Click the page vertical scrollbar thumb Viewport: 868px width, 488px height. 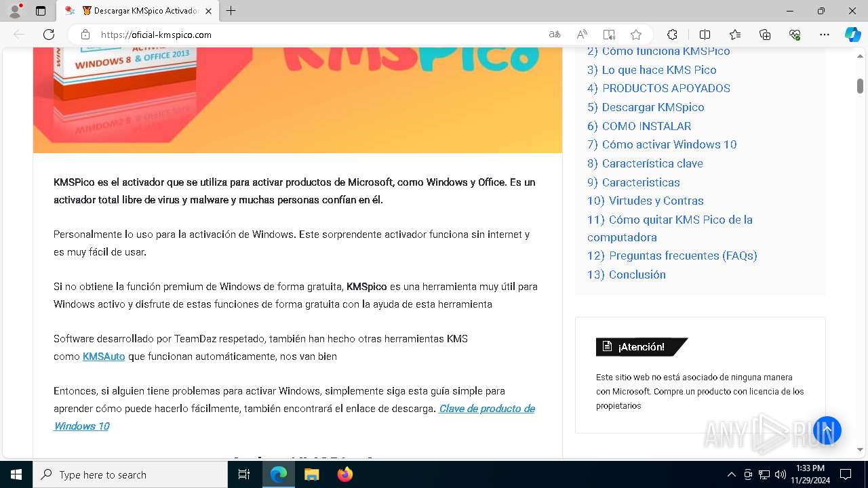pos(860,86)
